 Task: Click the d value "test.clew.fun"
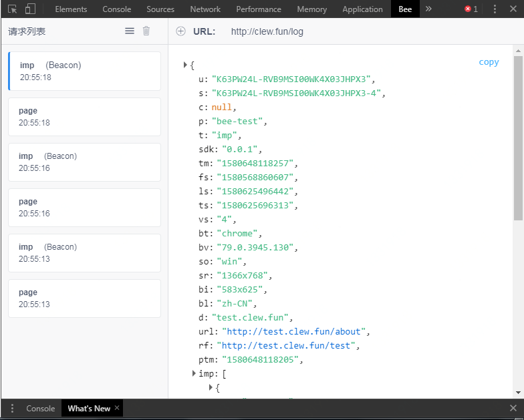(250, 318)
